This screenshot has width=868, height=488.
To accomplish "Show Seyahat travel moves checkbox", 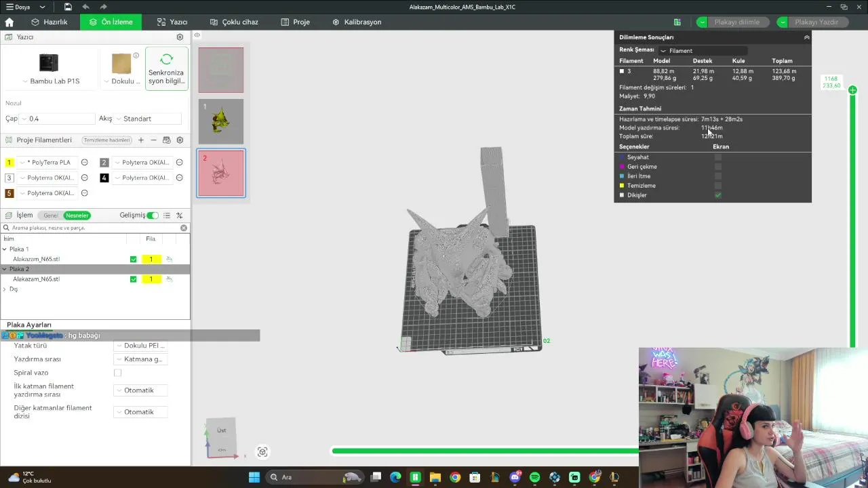I will coord(718,157).
